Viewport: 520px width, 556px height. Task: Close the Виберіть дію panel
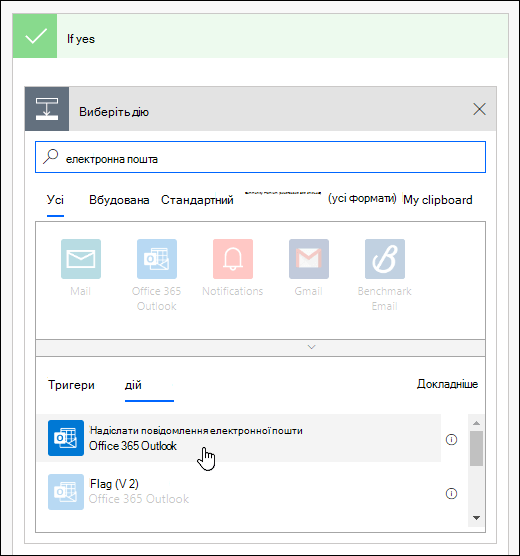point(479,109)
